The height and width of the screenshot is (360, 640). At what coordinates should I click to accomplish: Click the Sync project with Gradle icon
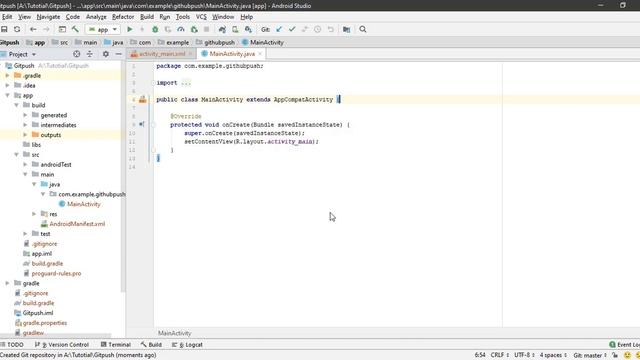click(x=222, y=29)
